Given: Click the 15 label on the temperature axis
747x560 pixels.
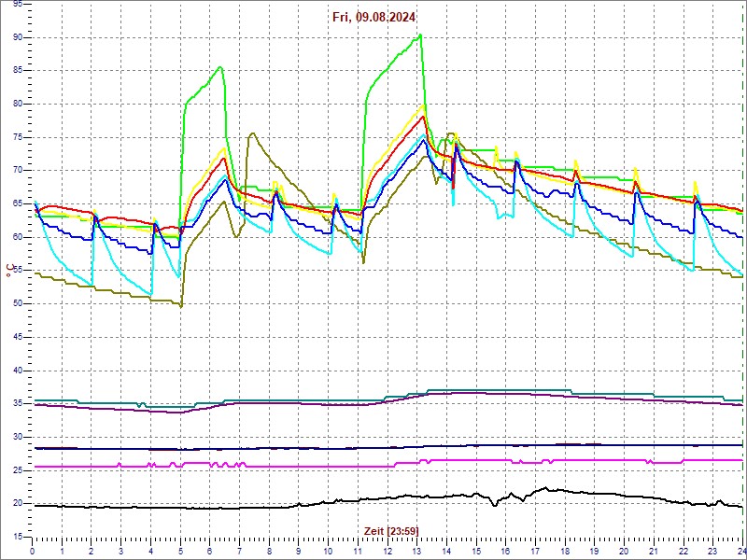Looking at the screenshot, I should (18, 537).
